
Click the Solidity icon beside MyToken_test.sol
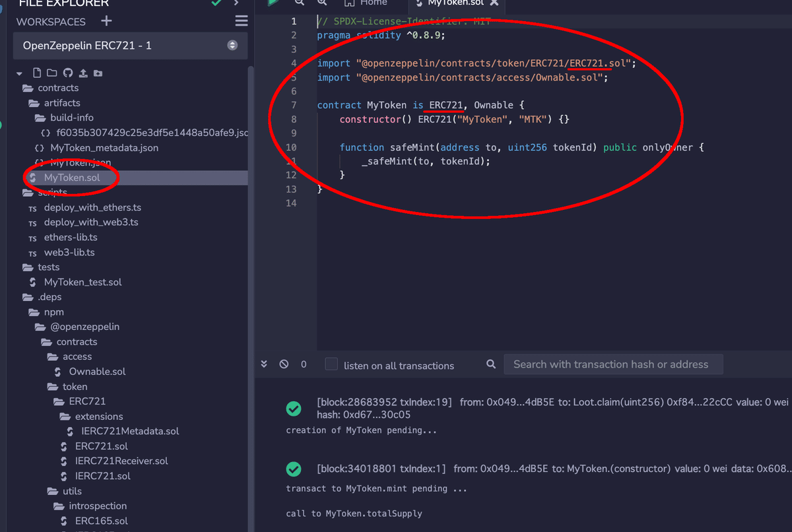point(32,283)
